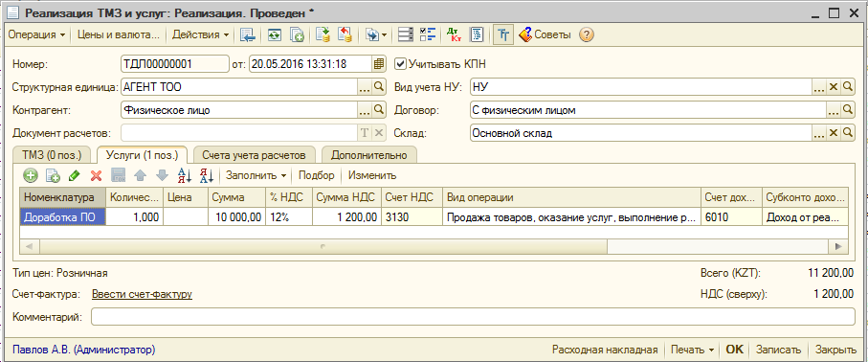868x362 pixels.
Task: Click ellipsis select button for Контрагент
Action: (x=365, y=110)
